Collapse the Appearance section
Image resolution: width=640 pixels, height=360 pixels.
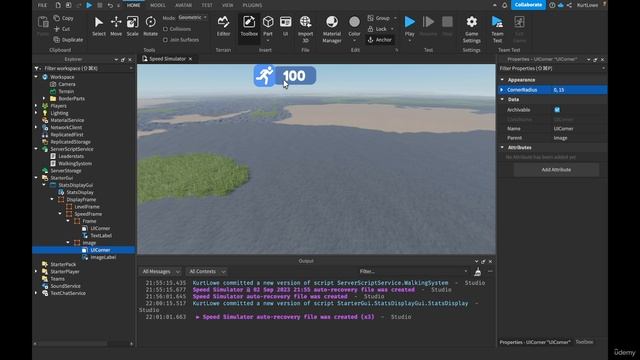coord(502,80)
